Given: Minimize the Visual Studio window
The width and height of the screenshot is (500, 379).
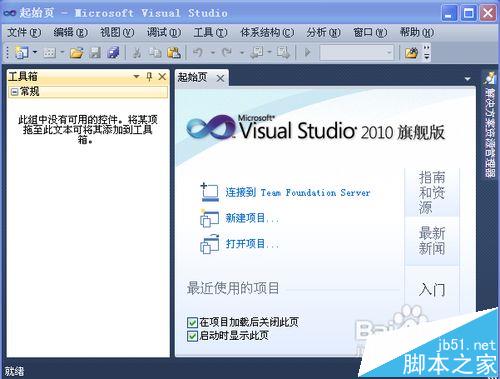Looking at the screenshot, I should point(449,13).
